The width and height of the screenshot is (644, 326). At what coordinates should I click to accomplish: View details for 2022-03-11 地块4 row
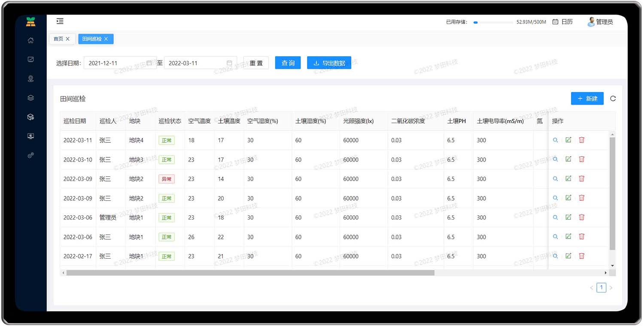555,140
